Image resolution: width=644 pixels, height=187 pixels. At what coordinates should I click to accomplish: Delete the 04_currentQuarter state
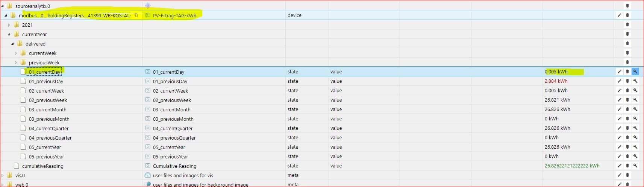click(627, 128)
